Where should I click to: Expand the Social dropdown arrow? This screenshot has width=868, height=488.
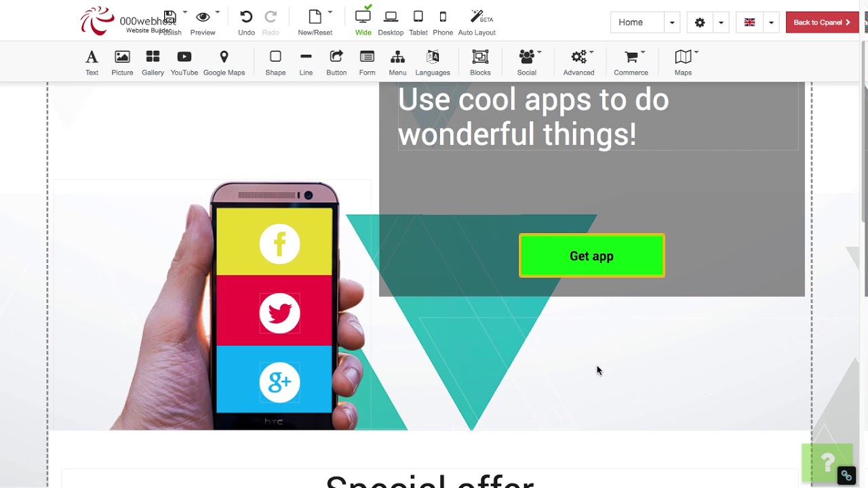pos(539,52)
